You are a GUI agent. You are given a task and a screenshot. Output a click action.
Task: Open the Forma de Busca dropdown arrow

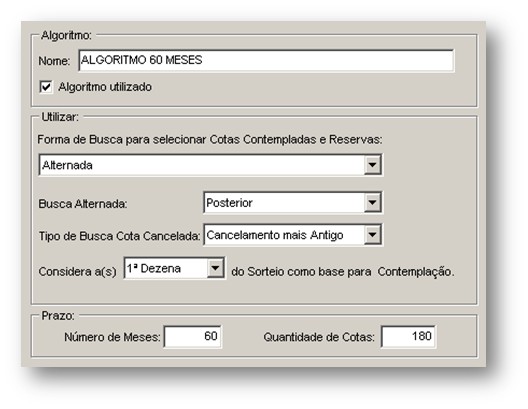click(372, 165)
